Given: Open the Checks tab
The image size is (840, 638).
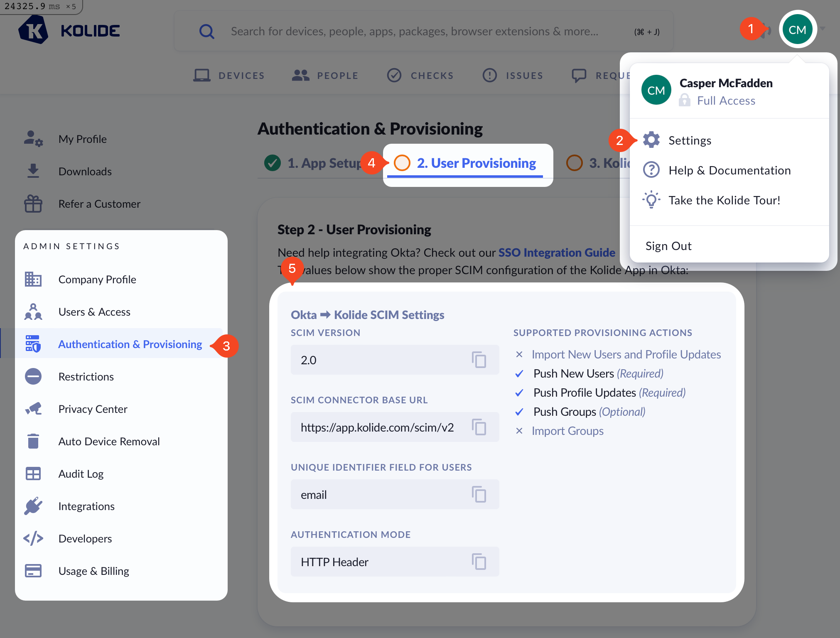Looking at the screenshot, I should coord(420,75).
